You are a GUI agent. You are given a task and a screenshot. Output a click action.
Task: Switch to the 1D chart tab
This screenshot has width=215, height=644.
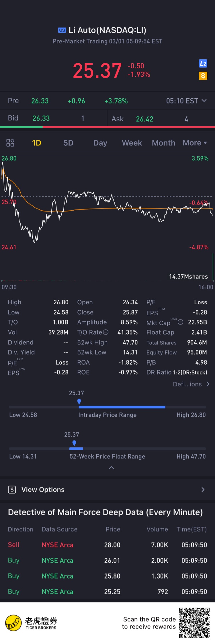pyautogui.click(x=36, y=143)
